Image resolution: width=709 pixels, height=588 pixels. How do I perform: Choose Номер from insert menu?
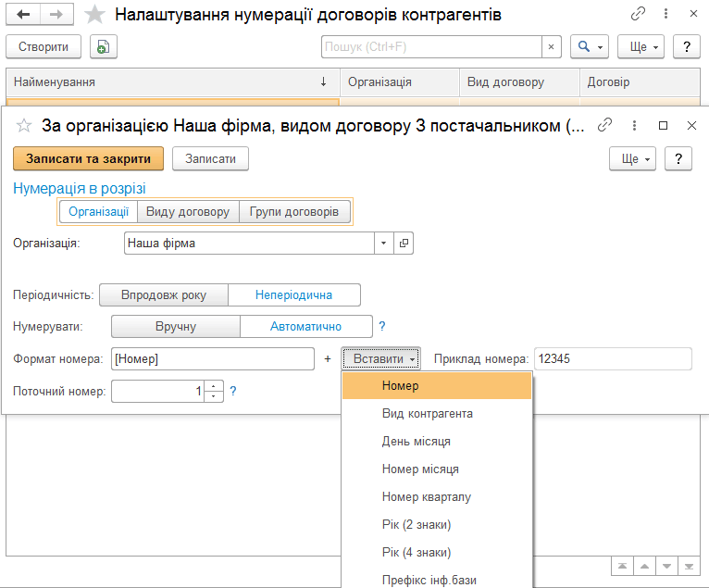(437, 386)
